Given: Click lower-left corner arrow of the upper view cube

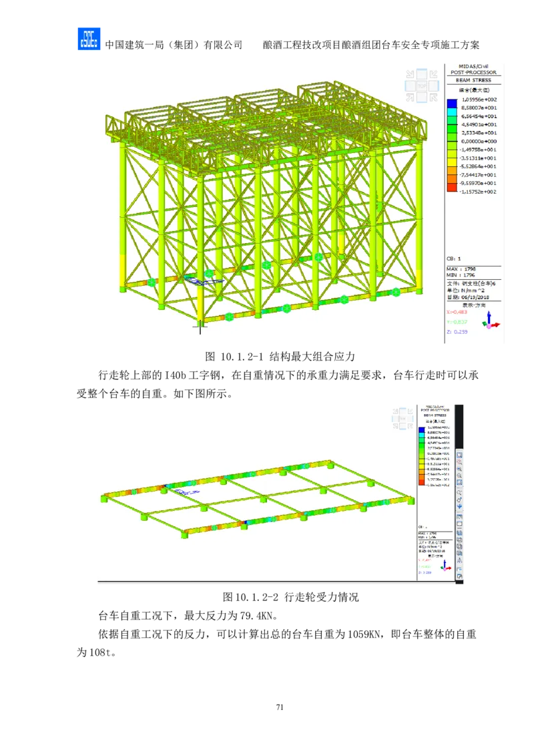Looking at the screenshot, I should (411, 98).
